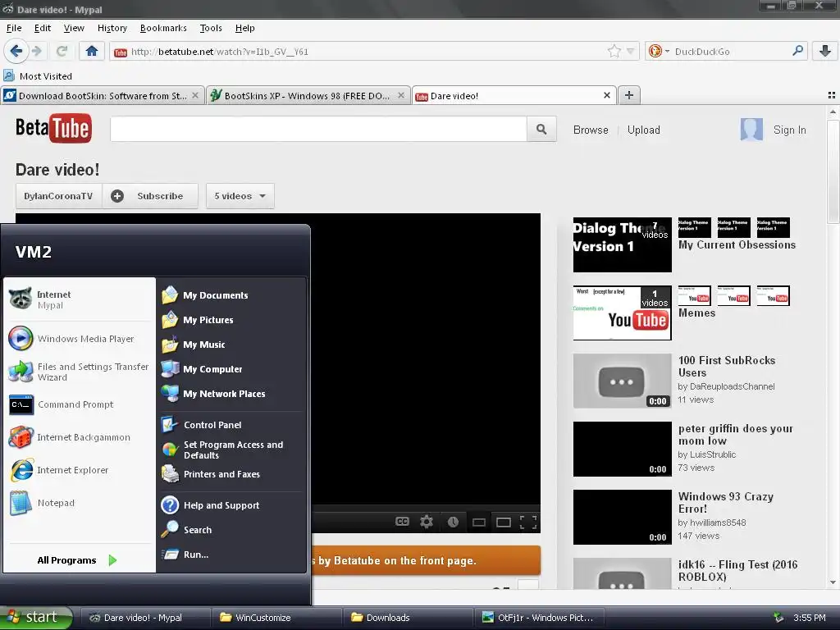Switch to Download BootSkin tab

coord(102,95)
